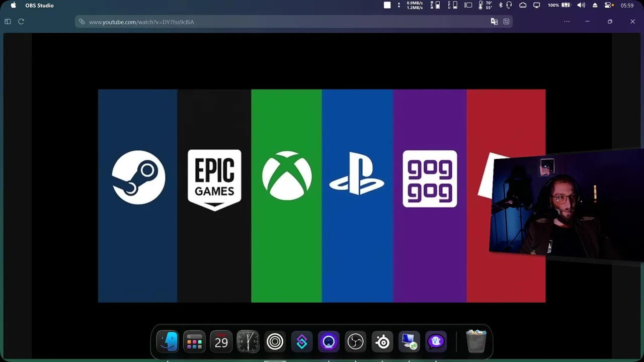This screenshot has width=644, height=362.
Task: Open the 100% battery status menu
Action: (558, 5)
